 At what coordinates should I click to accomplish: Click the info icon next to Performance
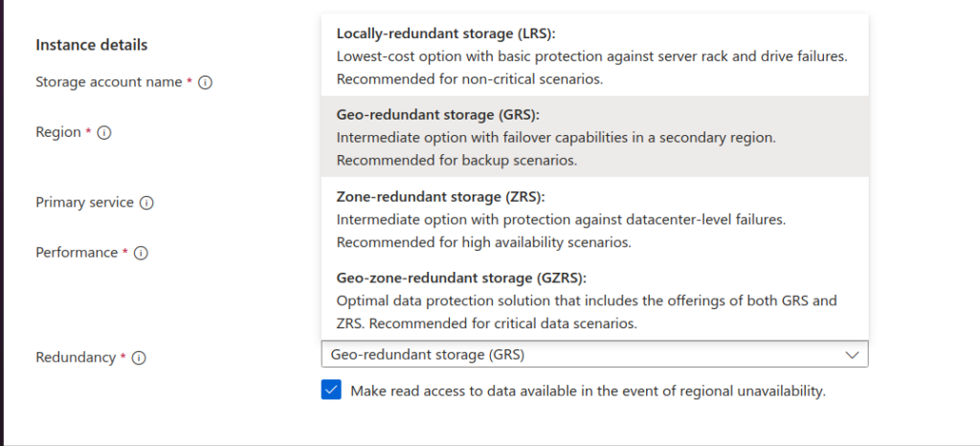(141, 254)
